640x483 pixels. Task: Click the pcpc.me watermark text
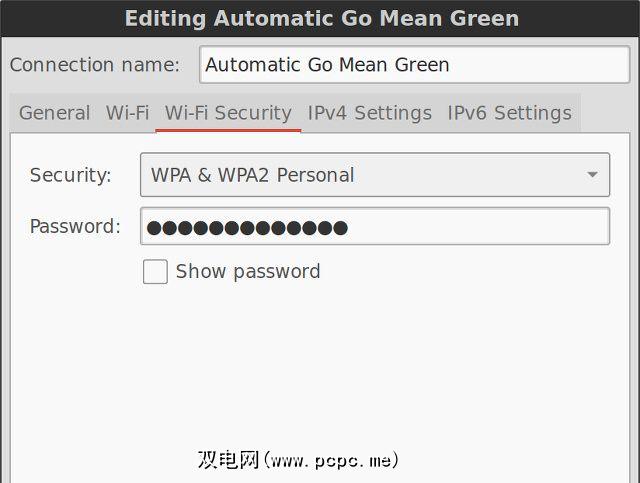click(298, 460)
